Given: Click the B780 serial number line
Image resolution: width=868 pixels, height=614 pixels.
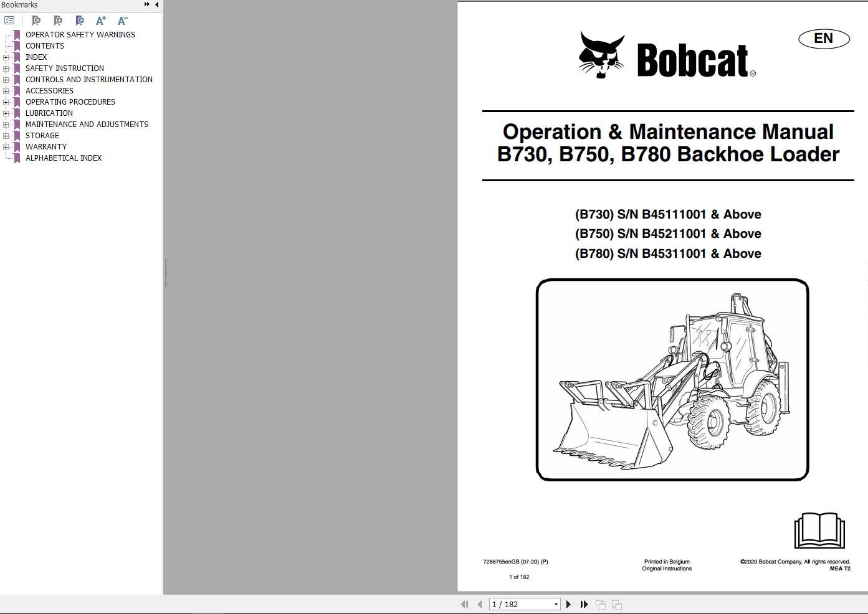Looking at the screenshot, I should coord(668,253).
